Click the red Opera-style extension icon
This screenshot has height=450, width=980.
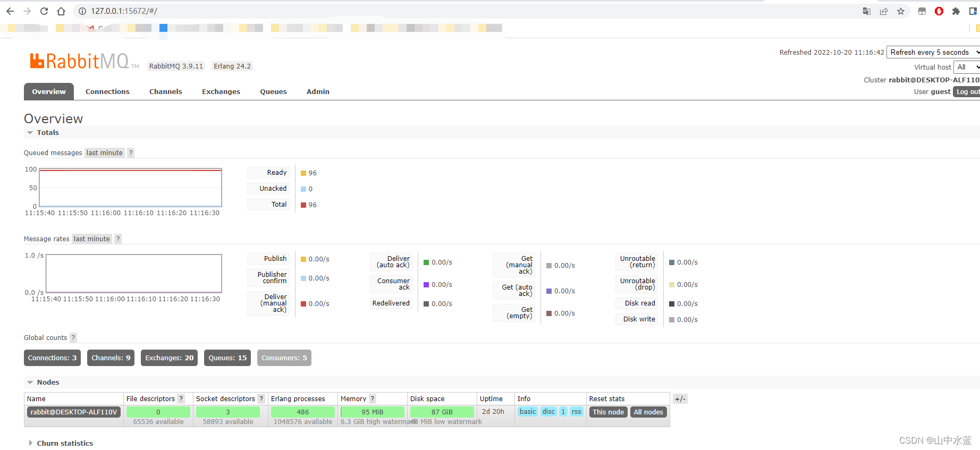(939, 11)
